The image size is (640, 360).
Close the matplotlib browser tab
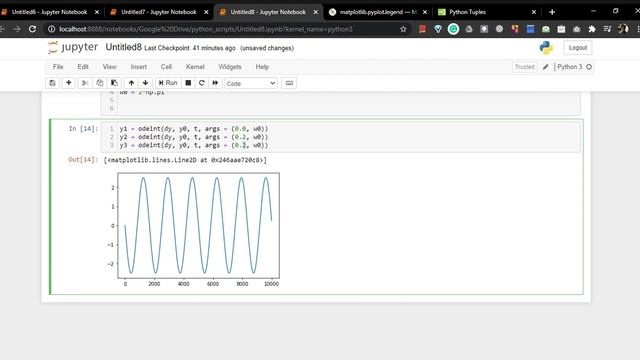click(x=425, y=12)
